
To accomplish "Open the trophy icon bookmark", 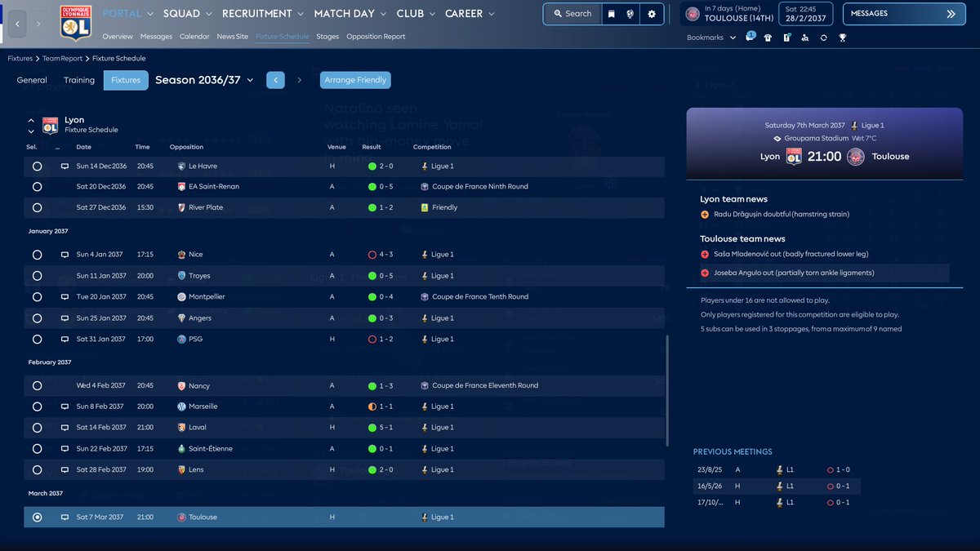I will [842, 38].
